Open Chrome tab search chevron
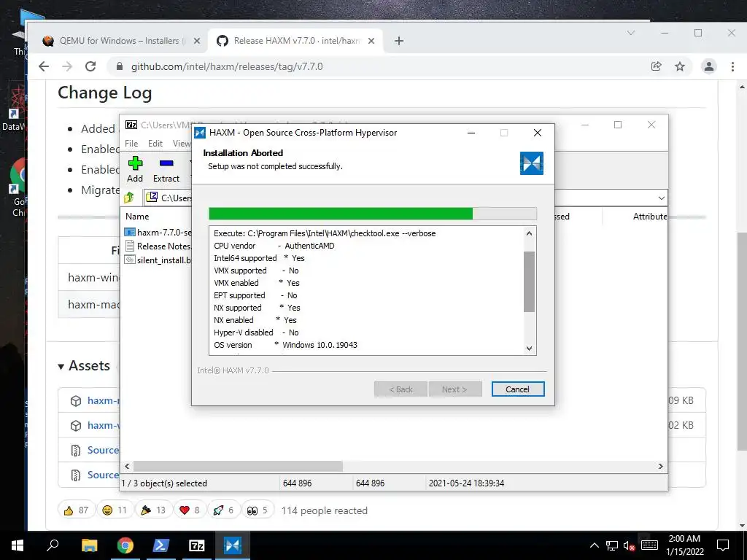Viewport: 747px width, 560px height. point(631,33)
